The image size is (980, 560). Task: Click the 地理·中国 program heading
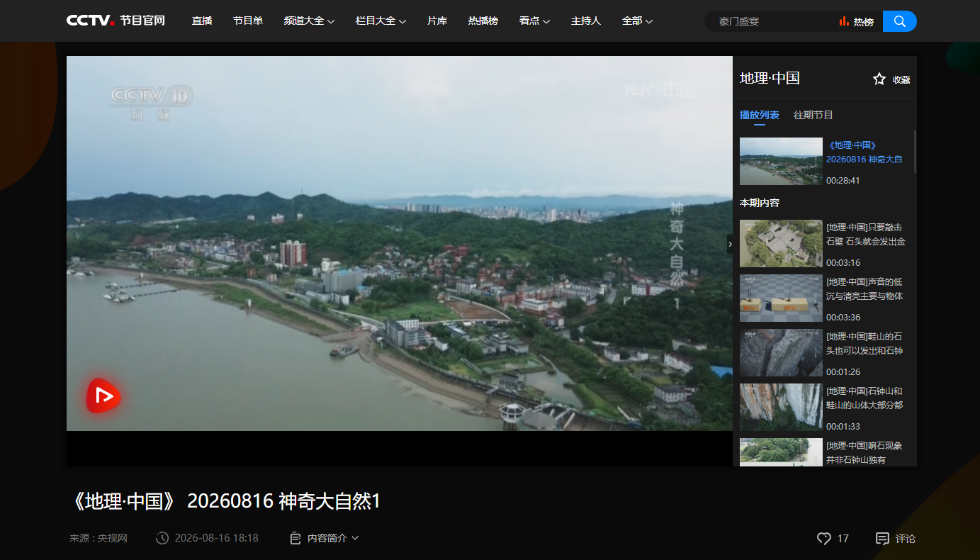coord(770,78)
